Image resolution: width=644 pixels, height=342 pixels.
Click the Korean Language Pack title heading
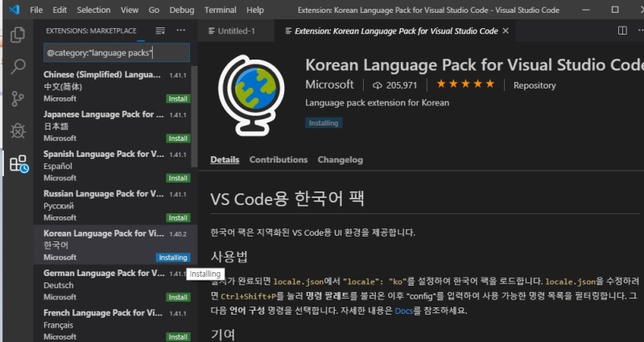click(x=474, y=65)
